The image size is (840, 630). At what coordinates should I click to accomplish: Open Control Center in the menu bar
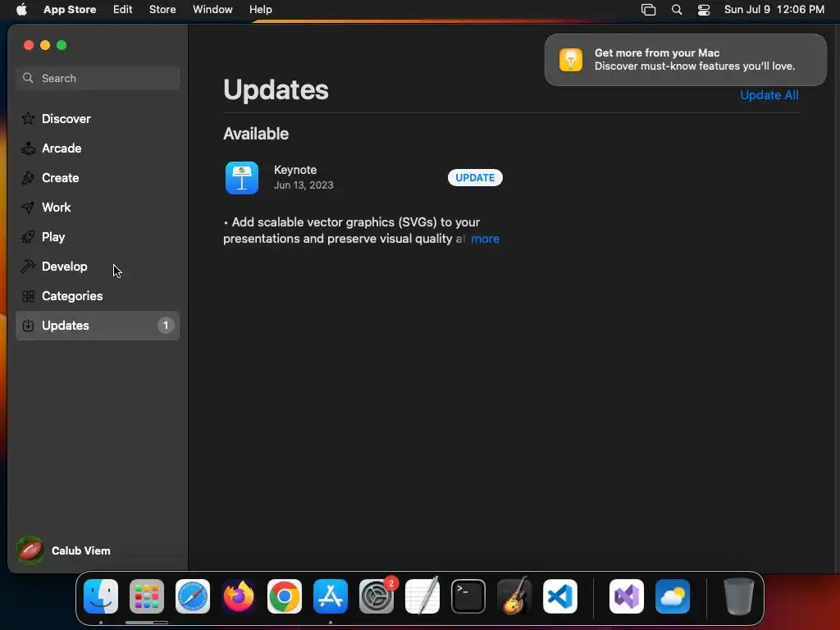tap(703, 9)
